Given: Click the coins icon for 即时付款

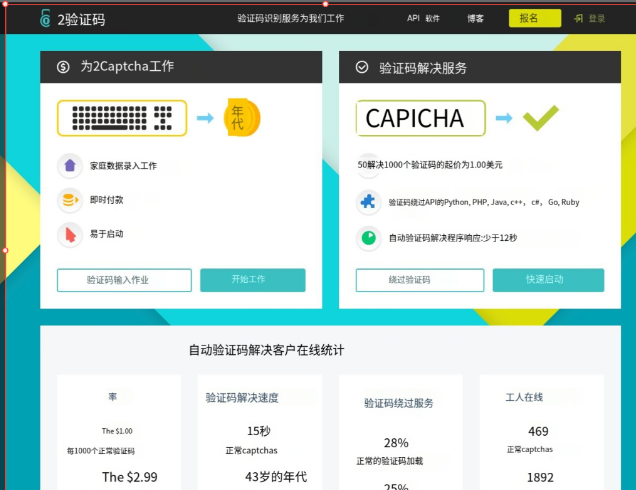Looking at the screenshot, I should [x=70, y=200].
